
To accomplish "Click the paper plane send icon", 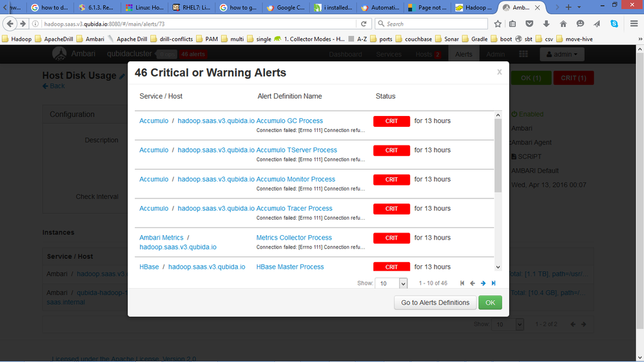I will [x=597, y=24].
